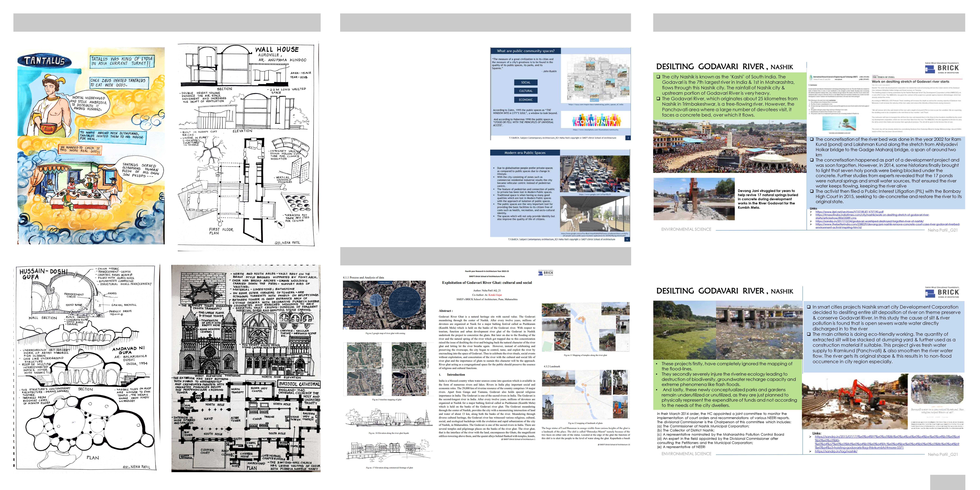The width and height of the screenshot is (980, 490).
Task: Open the 'What are public community spaces?' slide
Action: pos(560,94)
